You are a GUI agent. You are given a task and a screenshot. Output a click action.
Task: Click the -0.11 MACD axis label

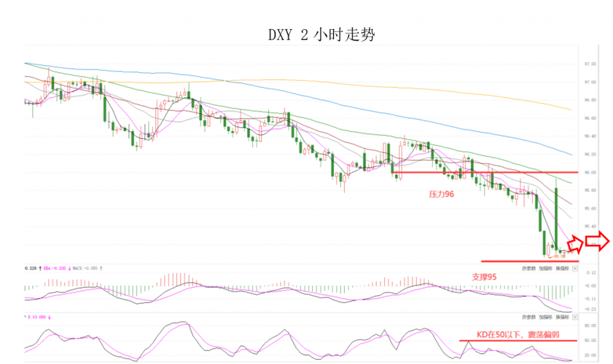590,299
